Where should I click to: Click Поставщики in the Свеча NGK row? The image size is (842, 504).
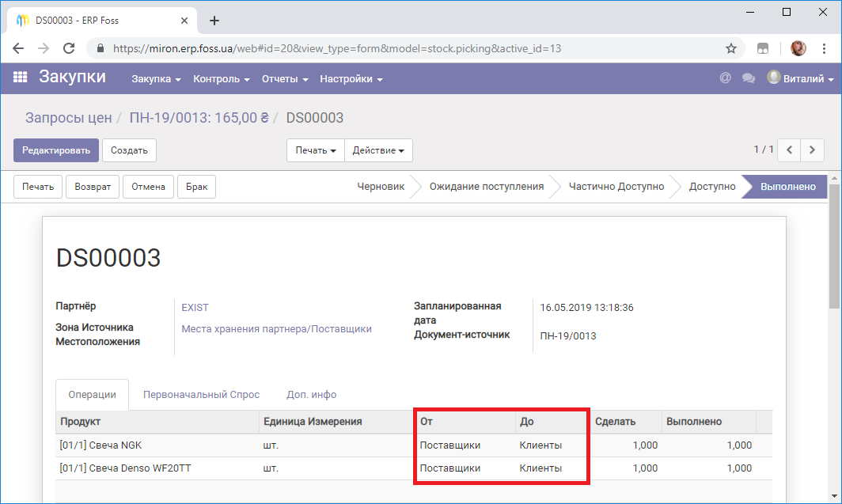pos(450,445)
